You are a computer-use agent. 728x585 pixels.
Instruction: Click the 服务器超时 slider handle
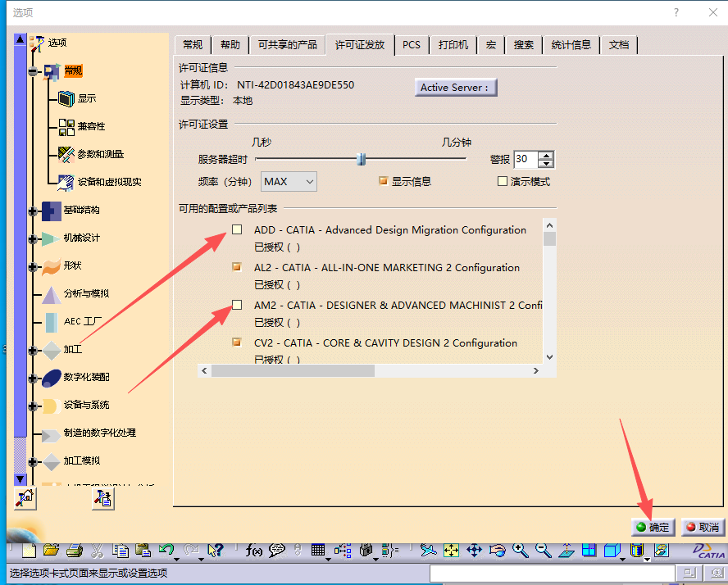coord(362,160)
